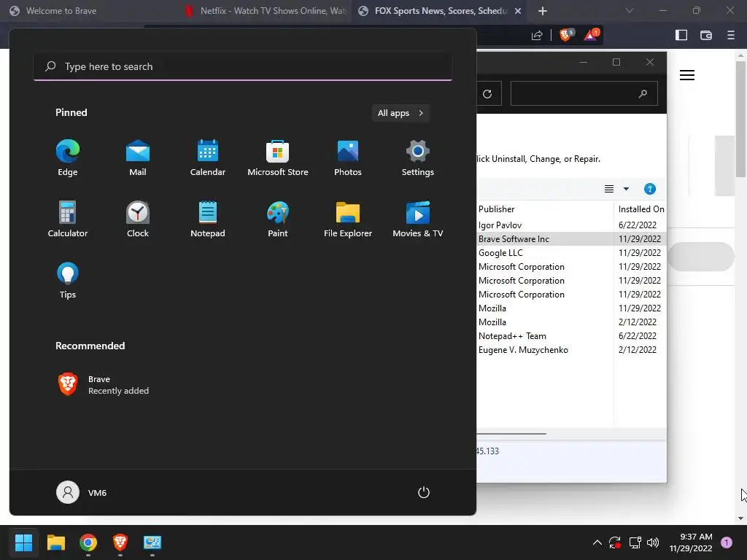The height and width of the screenshot is (560, 747).
Task: Open Programs and Features help
Action: point(650,189)
